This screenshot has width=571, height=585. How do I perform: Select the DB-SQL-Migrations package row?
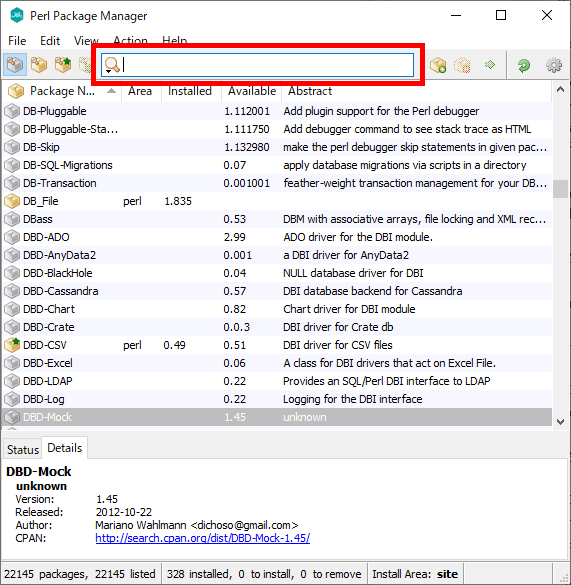point(277,165)
